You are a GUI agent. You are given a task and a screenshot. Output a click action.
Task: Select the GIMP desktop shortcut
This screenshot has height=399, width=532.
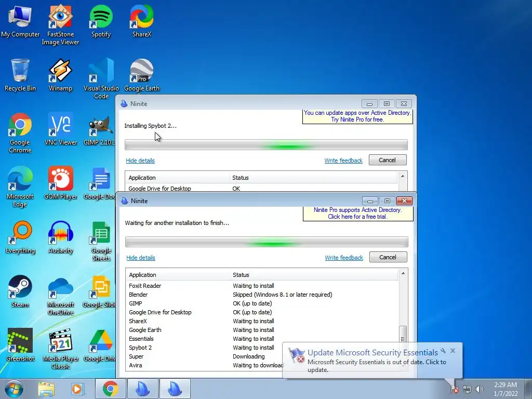click(x=99, y=130)
